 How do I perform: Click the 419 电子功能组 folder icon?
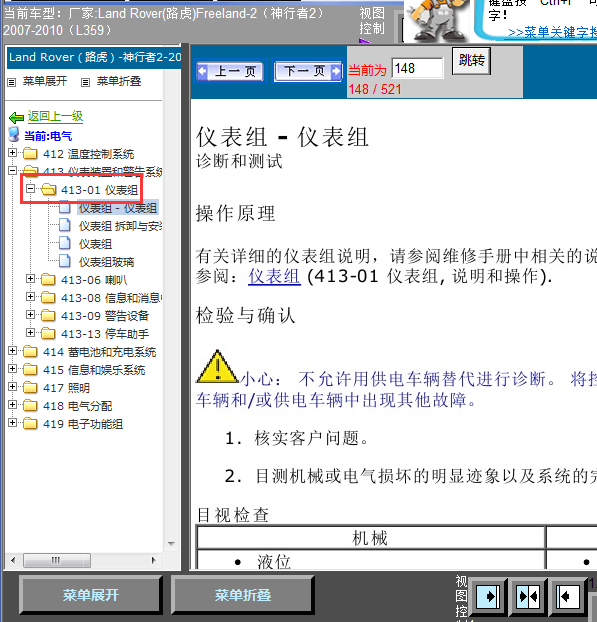[x=30, y=424]
